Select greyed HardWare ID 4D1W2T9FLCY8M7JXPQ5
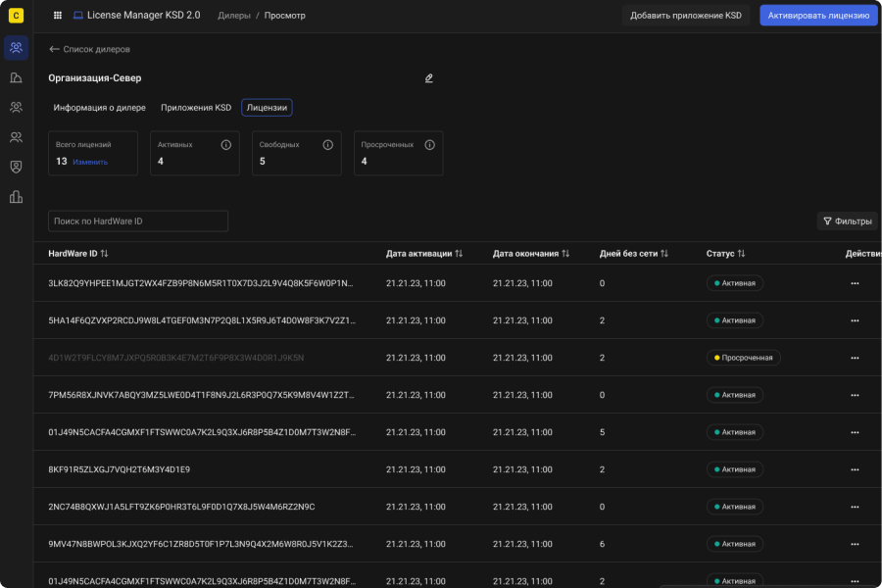Image resolution: width=882 pixels, height=588 pixels. [176, 358]
